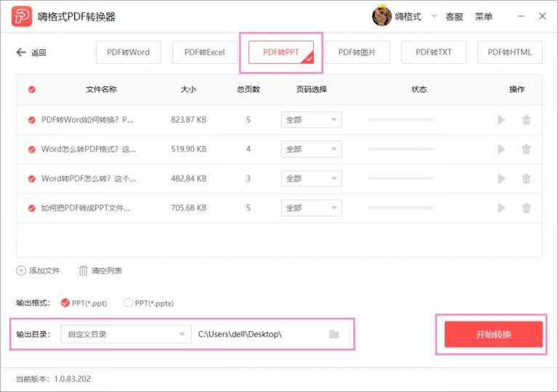Uncheck the Word怎么转PDF格式 file row

(32, 149)
